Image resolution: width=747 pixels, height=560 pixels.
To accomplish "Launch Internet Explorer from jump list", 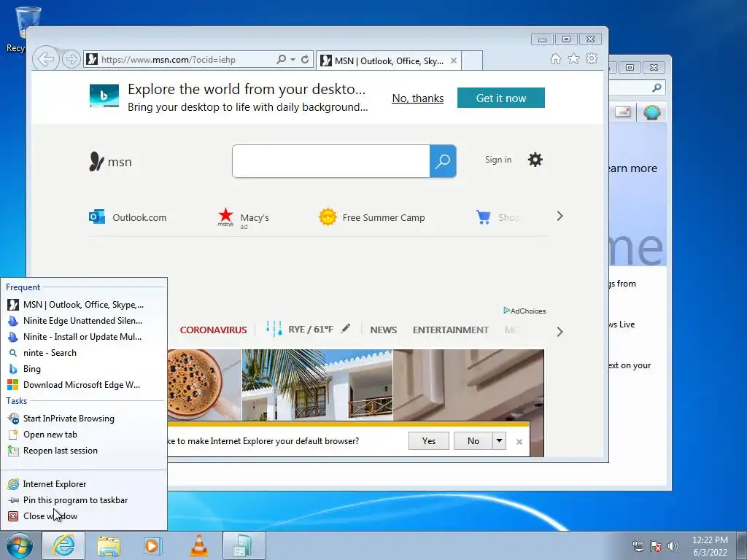I will click(x=84, y=484).
